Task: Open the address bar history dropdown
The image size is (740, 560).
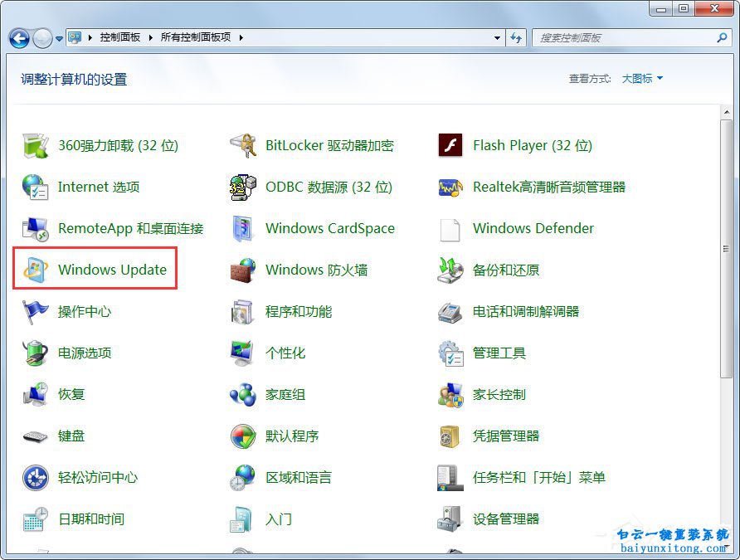Action: tap(497, 37)
